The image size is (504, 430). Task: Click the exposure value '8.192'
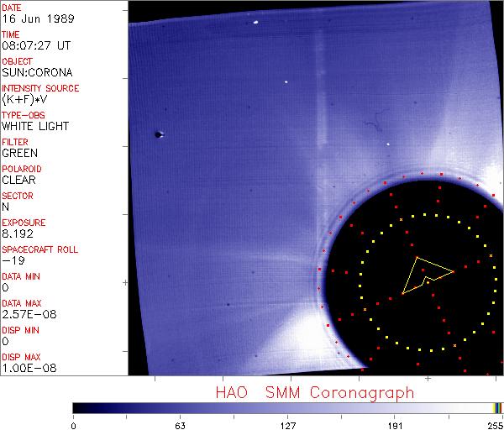(x=18, y=233)
